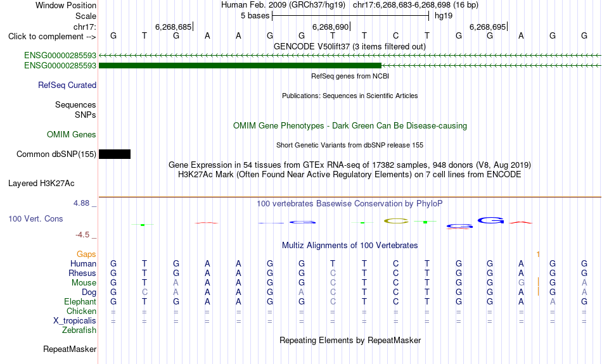Click the '5 bases' scale label
Image resolution: width=602 pixels, height=364 pixels.
pos(255,16)
